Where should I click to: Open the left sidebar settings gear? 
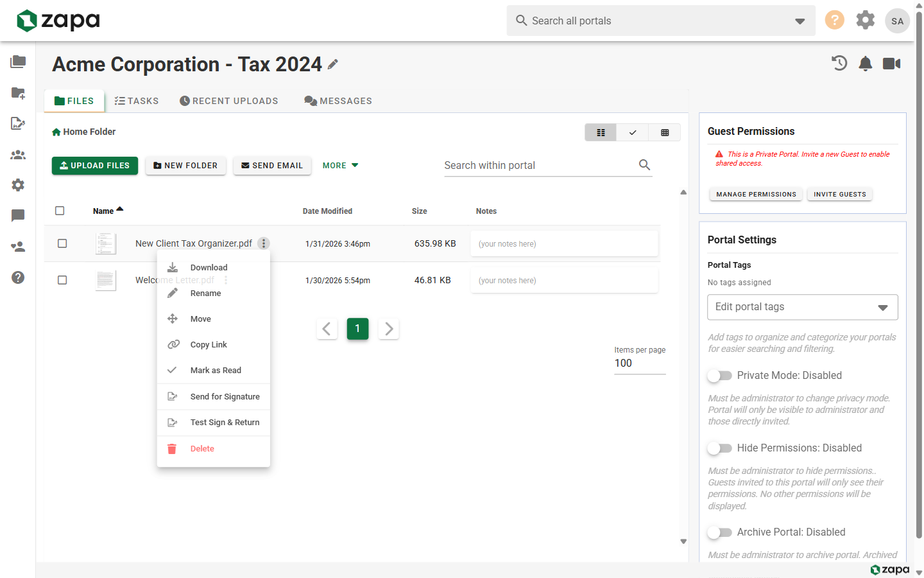point(18,185)
